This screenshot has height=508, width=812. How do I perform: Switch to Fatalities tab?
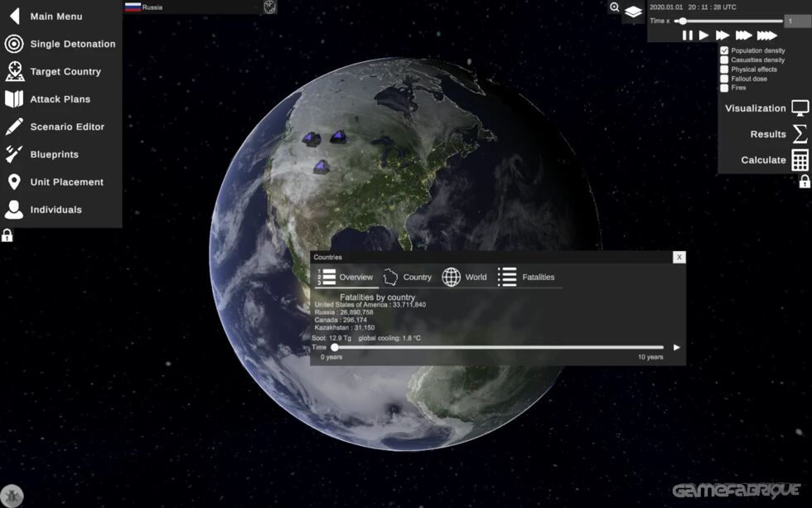click(526, 277)
